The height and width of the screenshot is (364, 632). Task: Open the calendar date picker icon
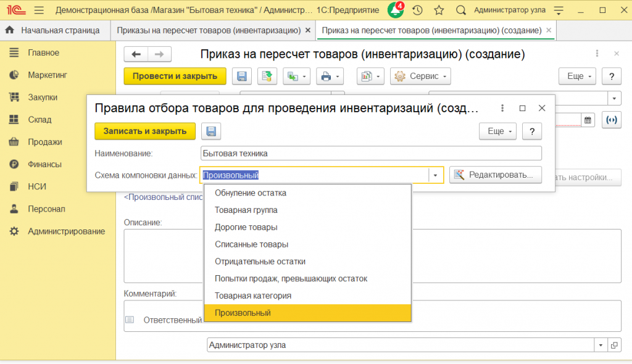[588, 120]
